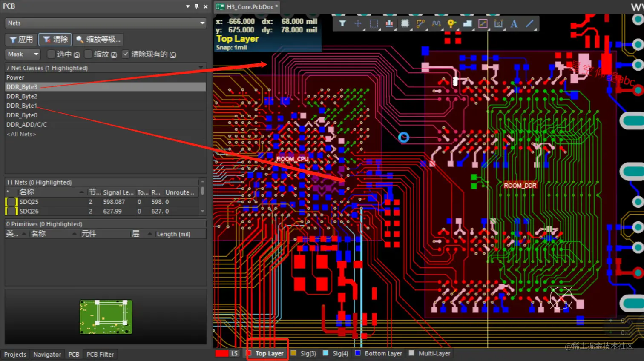Screen dimensions: 644x361
Task: Open the Mask dropdown
Action: 23,54
